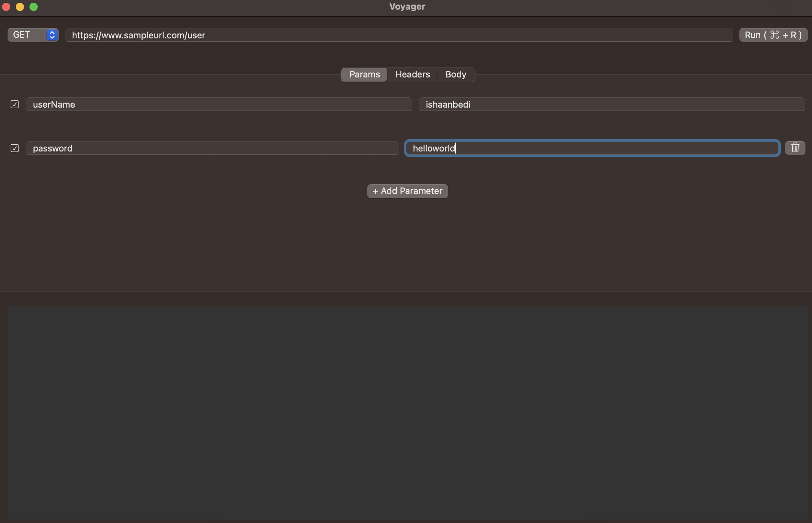Disable the userName parameter checkbox
Viewport: 812px width, 523px height.
[14, 104]
